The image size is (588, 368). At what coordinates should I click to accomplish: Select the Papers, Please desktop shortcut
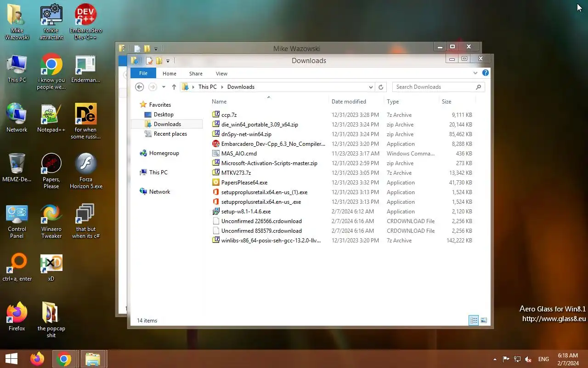(51, 171)
